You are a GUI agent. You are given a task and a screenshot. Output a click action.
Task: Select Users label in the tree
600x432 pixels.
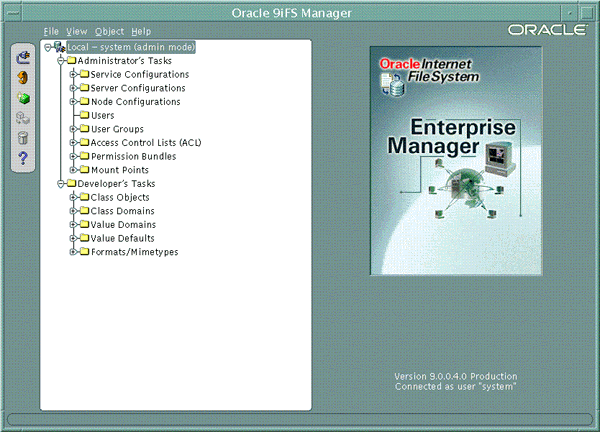pyautogui.click(x=103, y=115)
